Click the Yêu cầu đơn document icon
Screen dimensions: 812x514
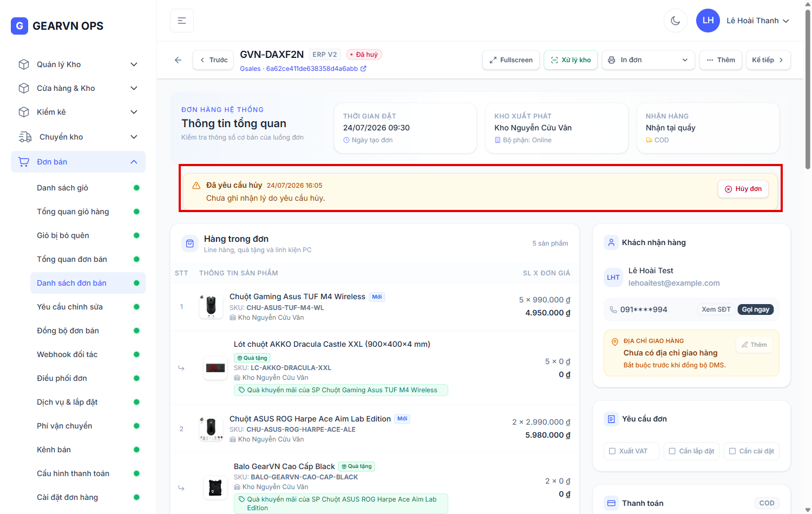611,419
